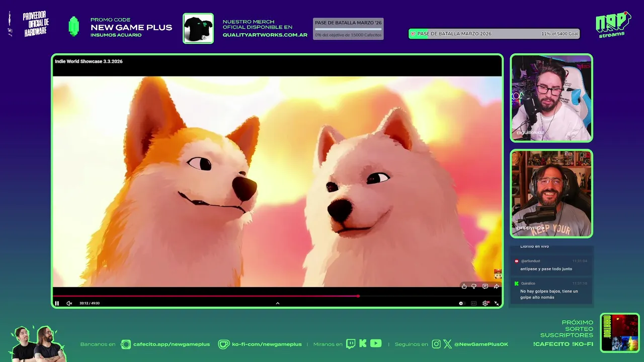Click the !CAFECITO !KO-FI command text
This screenshot has height=362, width=644.
(x=563, y=344)
